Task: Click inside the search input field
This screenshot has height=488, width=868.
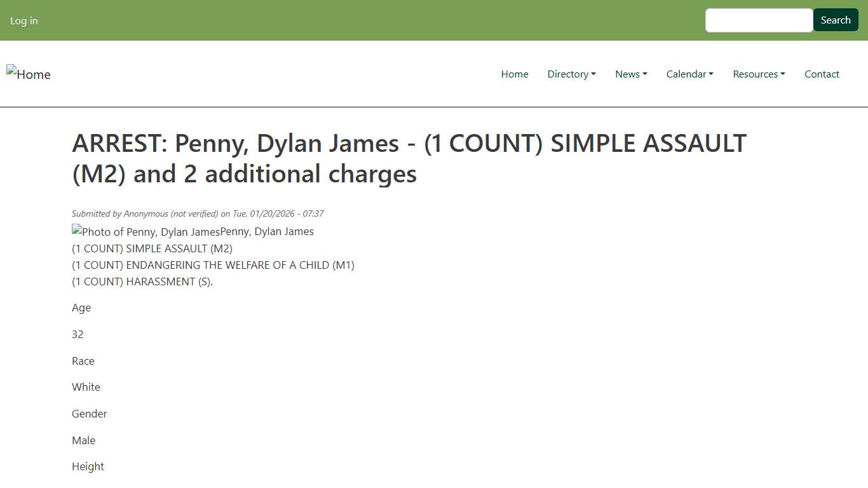Action: coord(759,20)
